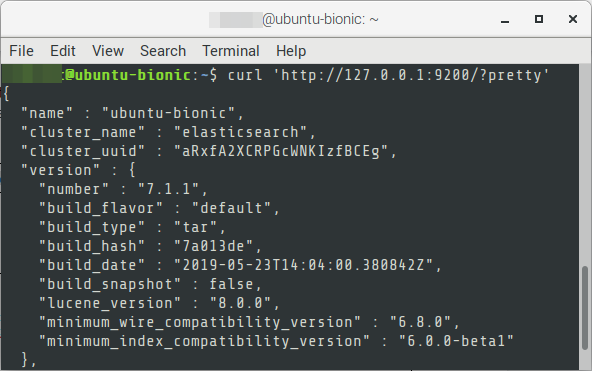Click the version number "7.1.1"
Image resolution: width=592 pixels, height=371 pixels.
click(x=168, y=189)
